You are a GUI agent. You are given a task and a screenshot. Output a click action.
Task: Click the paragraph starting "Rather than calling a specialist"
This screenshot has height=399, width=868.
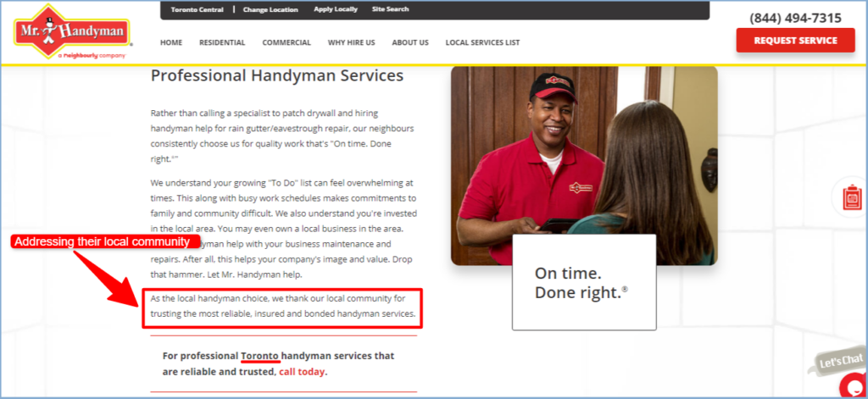pyautogui.click(x=282, y=136)
